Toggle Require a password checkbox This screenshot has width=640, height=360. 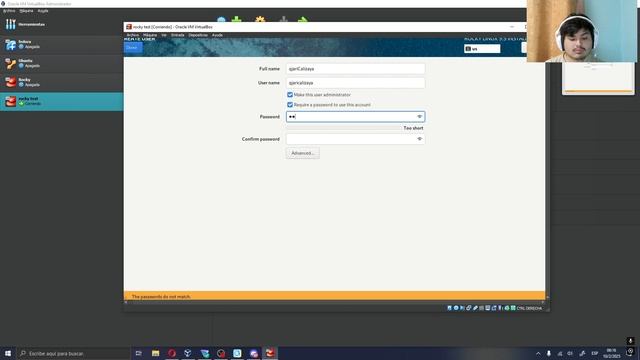click(x=290, y=105)
